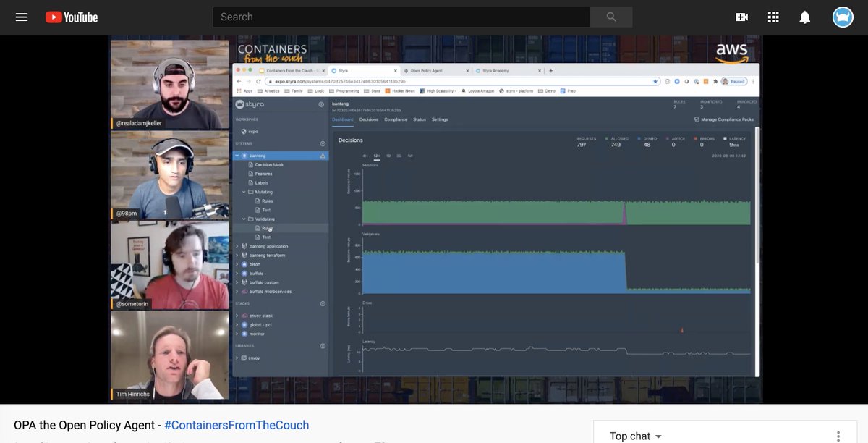
Task: Click Manage Compliance Packs
Action: 724,119
